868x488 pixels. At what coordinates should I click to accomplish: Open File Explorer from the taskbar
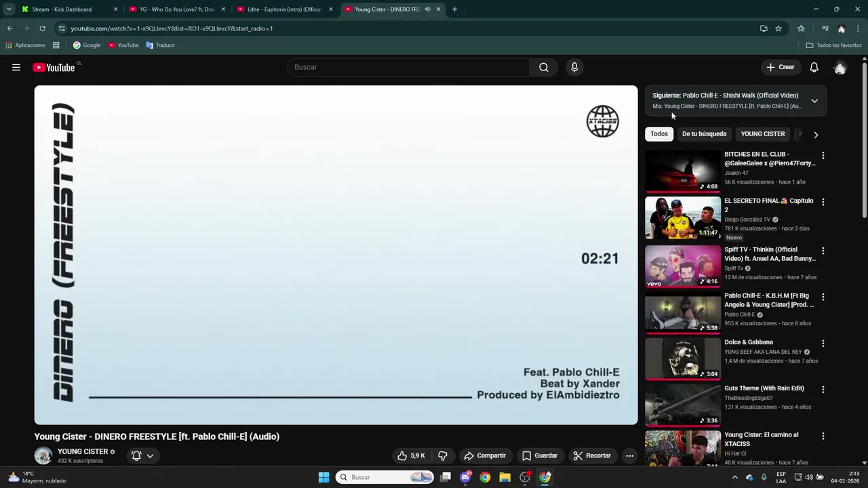(x=505, y=477)
